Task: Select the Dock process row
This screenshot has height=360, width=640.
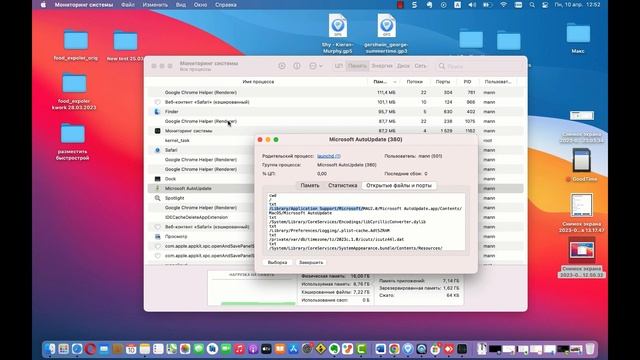Action: click(201, 179)
